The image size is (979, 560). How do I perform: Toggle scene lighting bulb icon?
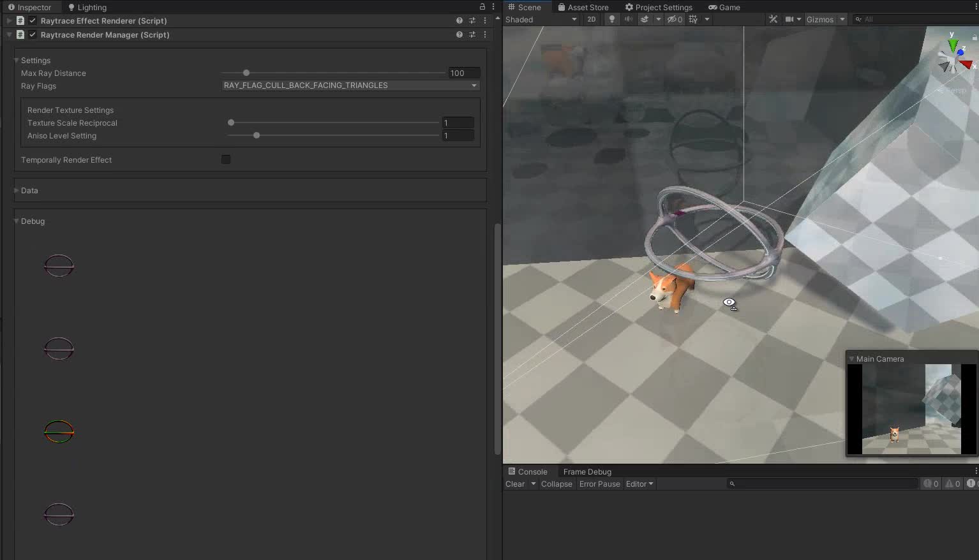(x=612, y=19)
